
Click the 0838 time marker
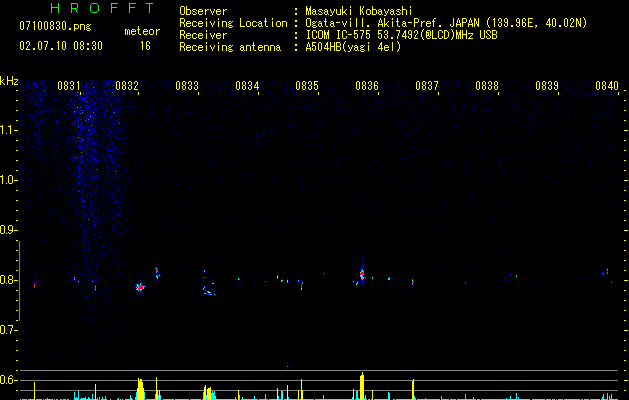[x=487, y=85]
